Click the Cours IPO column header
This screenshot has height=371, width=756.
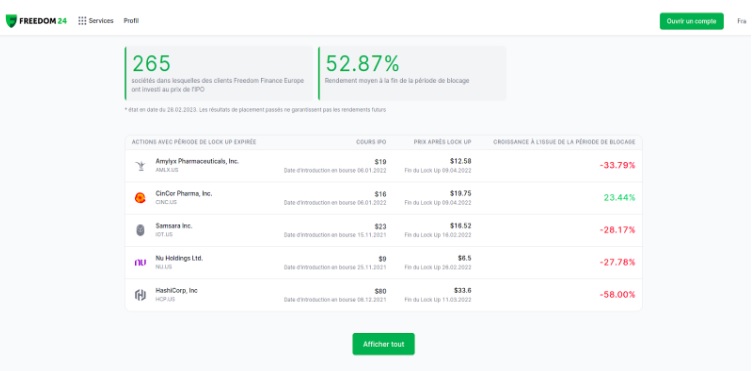click(x=371, y=142)
